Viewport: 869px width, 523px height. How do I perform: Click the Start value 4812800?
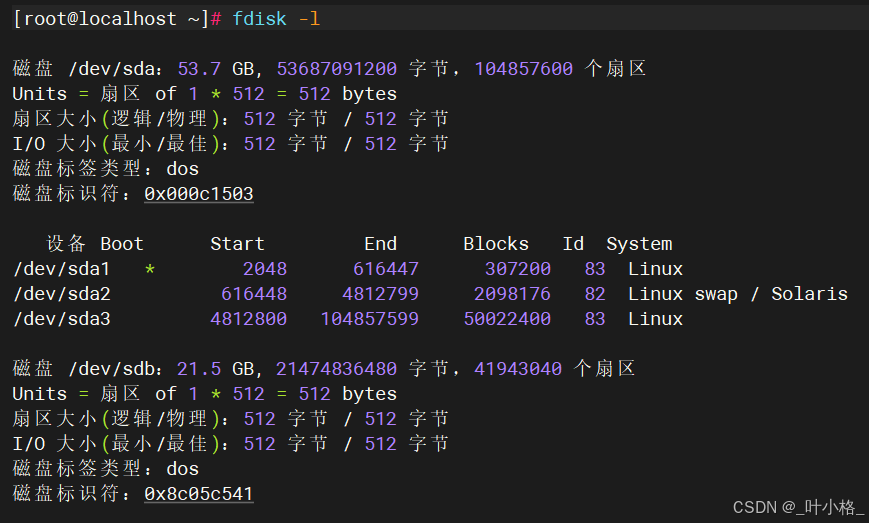coord(248,319)
